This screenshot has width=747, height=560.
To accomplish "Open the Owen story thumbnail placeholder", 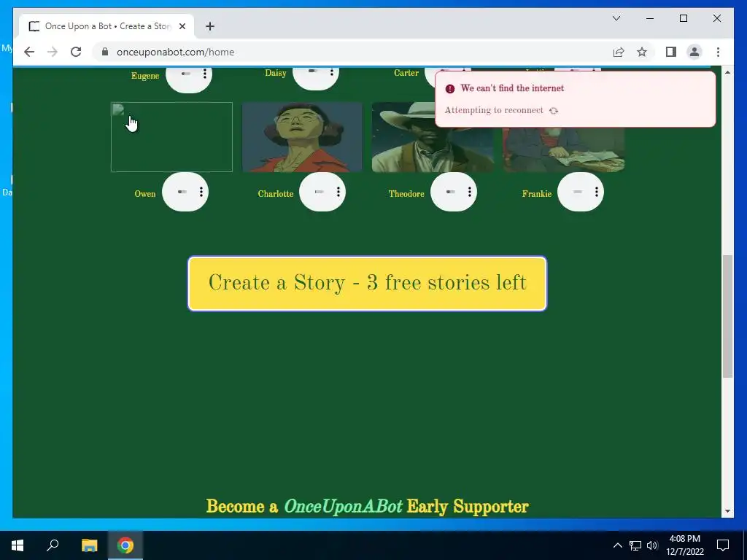I will point(172,136).
